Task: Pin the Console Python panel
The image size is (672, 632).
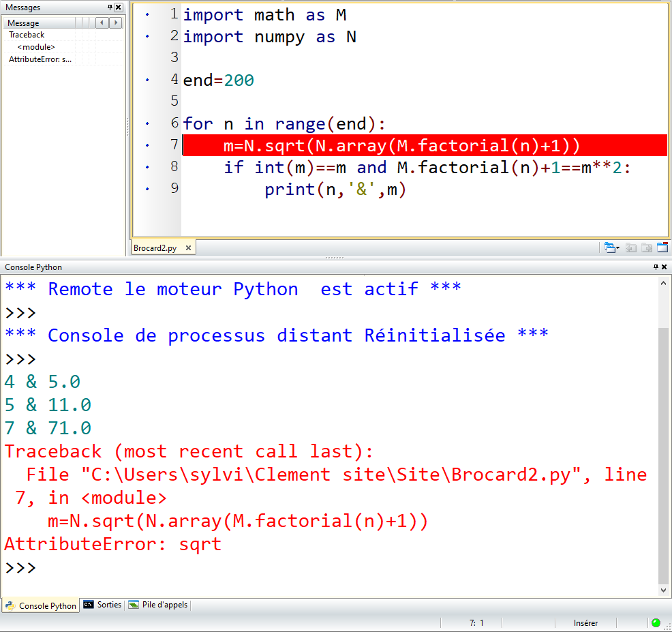Action: tap(655, 267)
